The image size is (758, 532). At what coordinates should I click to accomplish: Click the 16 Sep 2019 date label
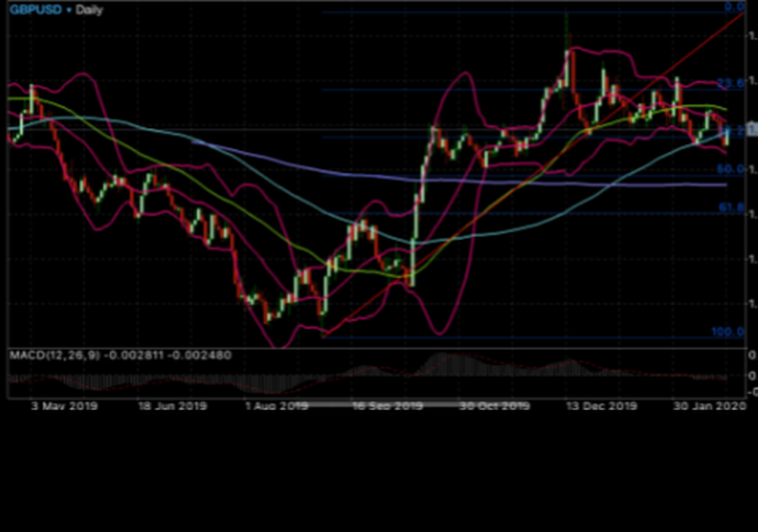click(x=387, y=406)
